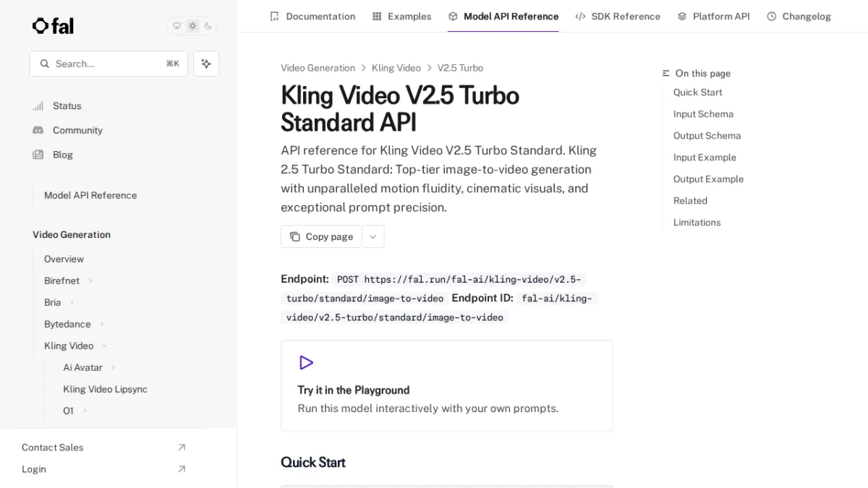Image resolution: width=868 pixels, height=488 pixels.
Task: Open Kling Video Lipsync item
Action: pos(105,389)
